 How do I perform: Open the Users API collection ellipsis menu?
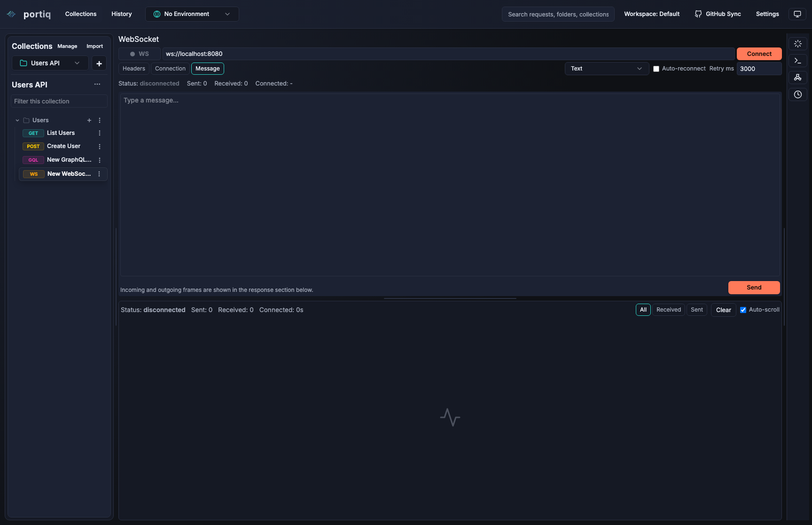pyautogui.click(x=97, y=85)
